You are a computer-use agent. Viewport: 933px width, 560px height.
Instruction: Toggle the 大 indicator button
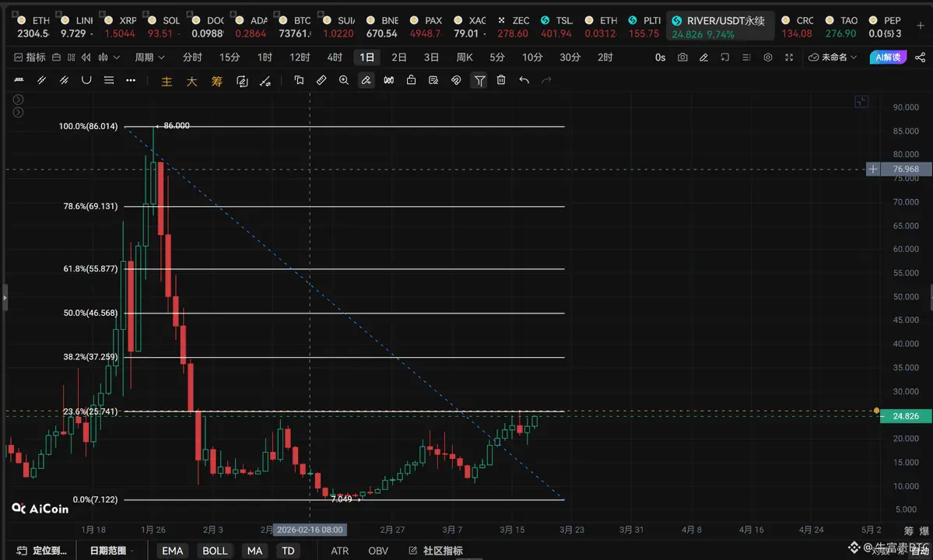click(x=191, y=81)
